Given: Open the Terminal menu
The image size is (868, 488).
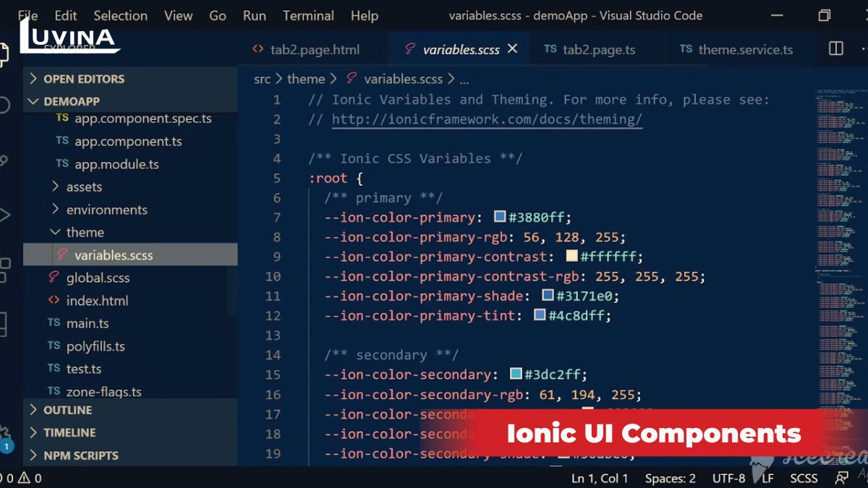Looking at the screenshot, I should tap(308, 15).
